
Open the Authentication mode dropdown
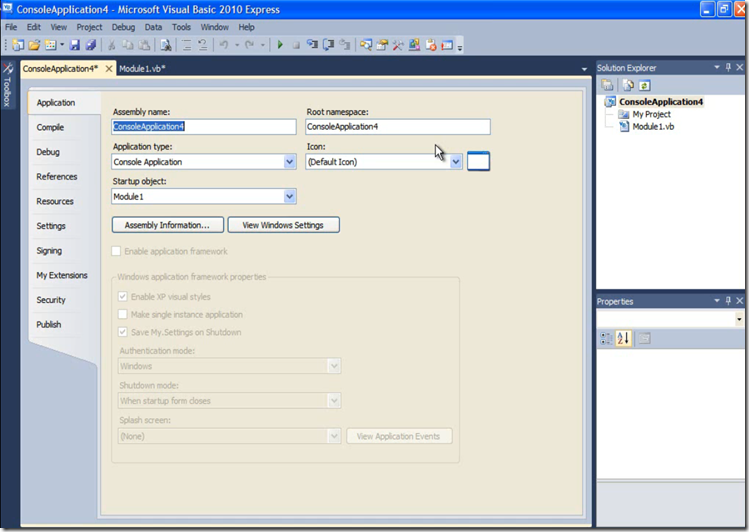pos(334,366)
